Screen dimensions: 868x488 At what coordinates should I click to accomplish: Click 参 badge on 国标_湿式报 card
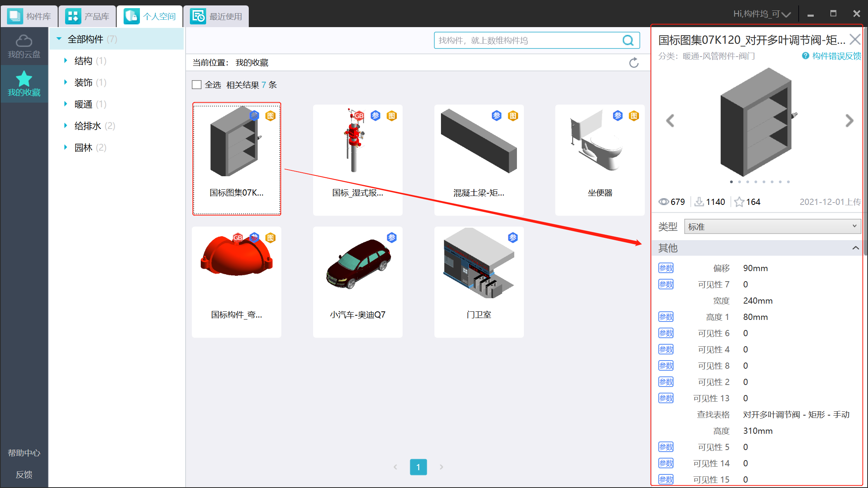(x=375, y=115)
